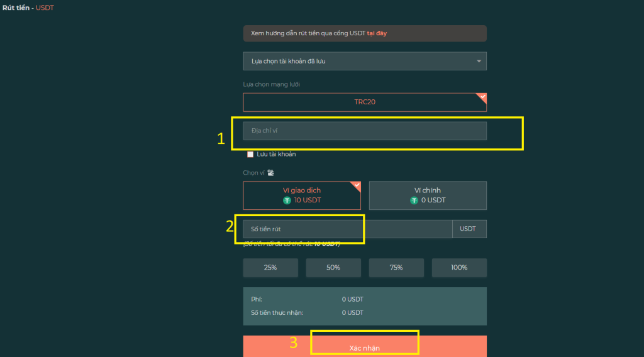Click the wallet icon beside Chọn ví

pyautogui.click(x=271, y=172)
